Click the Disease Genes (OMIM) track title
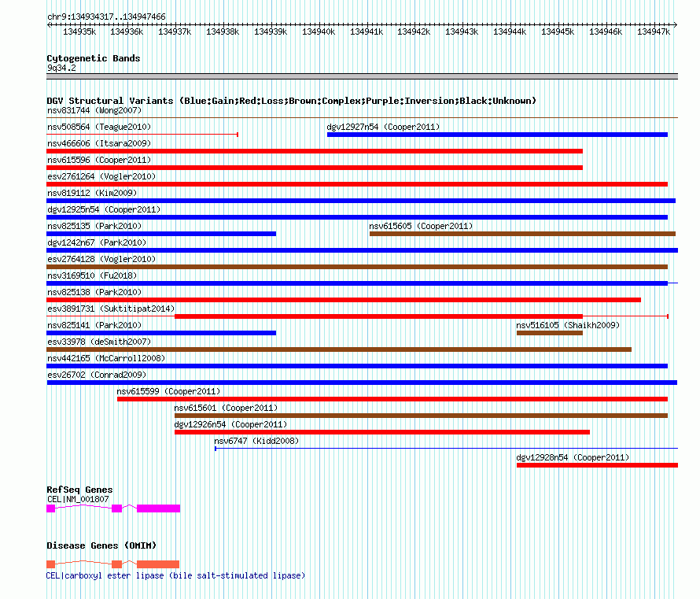 click(x=101, y=545)
